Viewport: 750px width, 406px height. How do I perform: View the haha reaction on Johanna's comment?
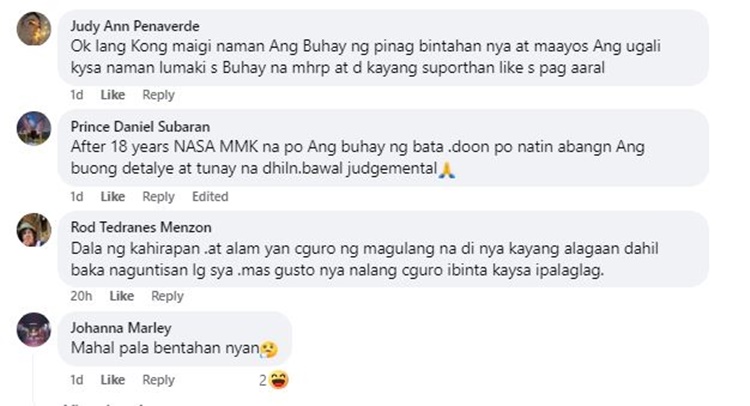pos(279,380)
